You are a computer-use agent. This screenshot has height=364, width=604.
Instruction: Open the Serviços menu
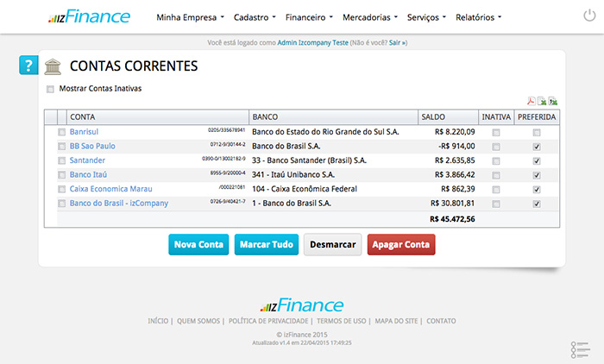coord(426,17)
